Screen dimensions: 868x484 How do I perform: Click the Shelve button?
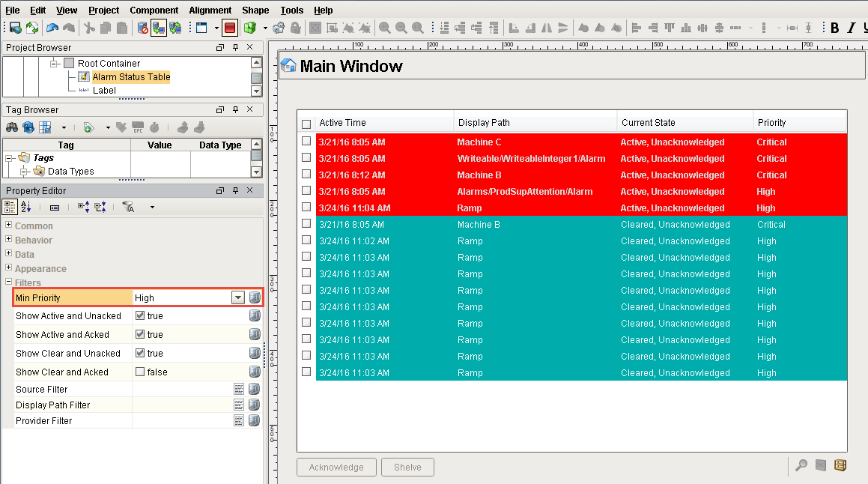407,467
